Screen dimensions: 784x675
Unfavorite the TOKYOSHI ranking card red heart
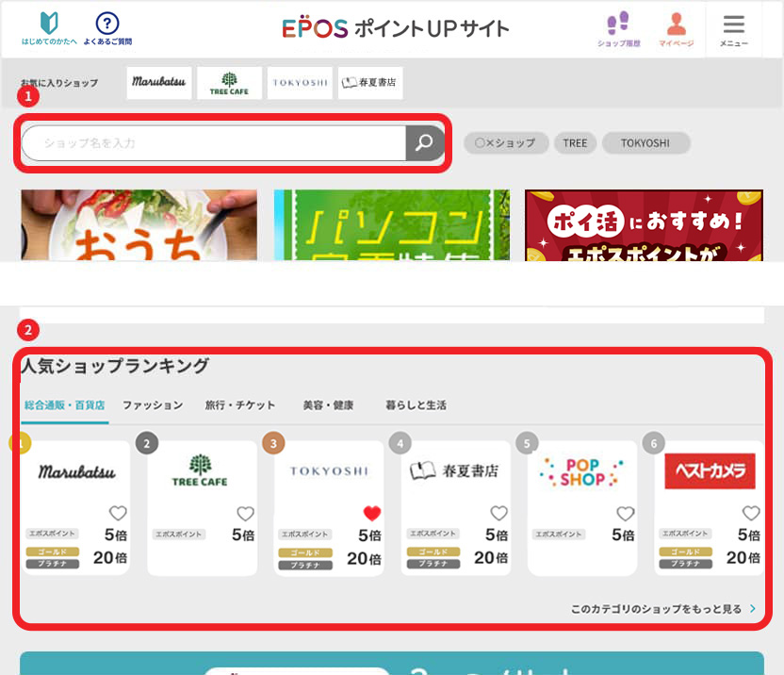[371, 514]
